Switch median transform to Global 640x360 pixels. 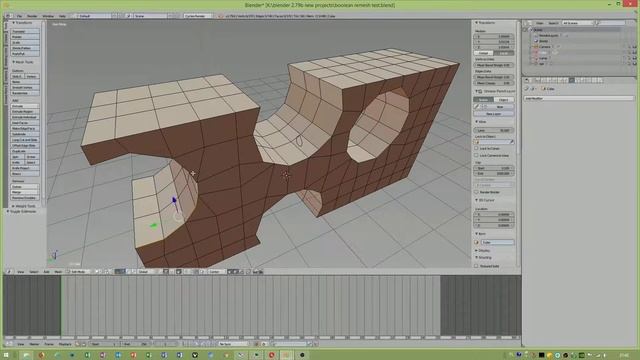pyautogui.click(x=484, y=53)
